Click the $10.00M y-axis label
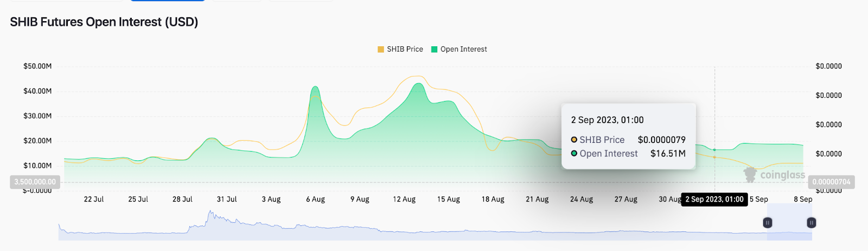This screenshot has height=251, width=868. [x=37, y=166]
